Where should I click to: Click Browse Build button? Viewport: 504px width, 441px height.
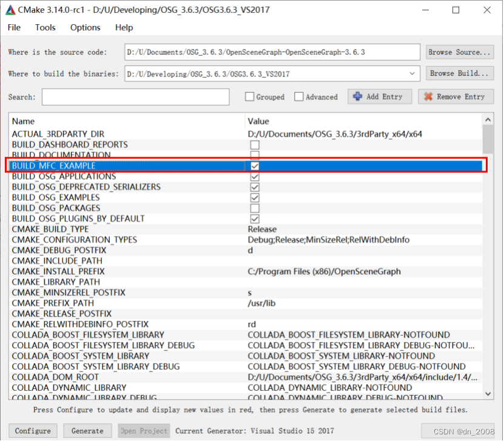click(x=460, y=73)
